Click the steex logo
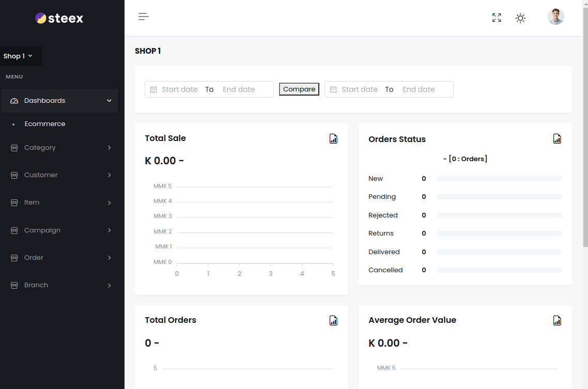 click(x=59, y=19)
